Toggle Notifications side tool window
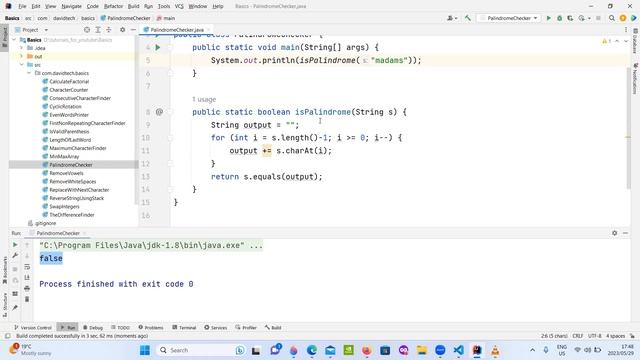 635,79
